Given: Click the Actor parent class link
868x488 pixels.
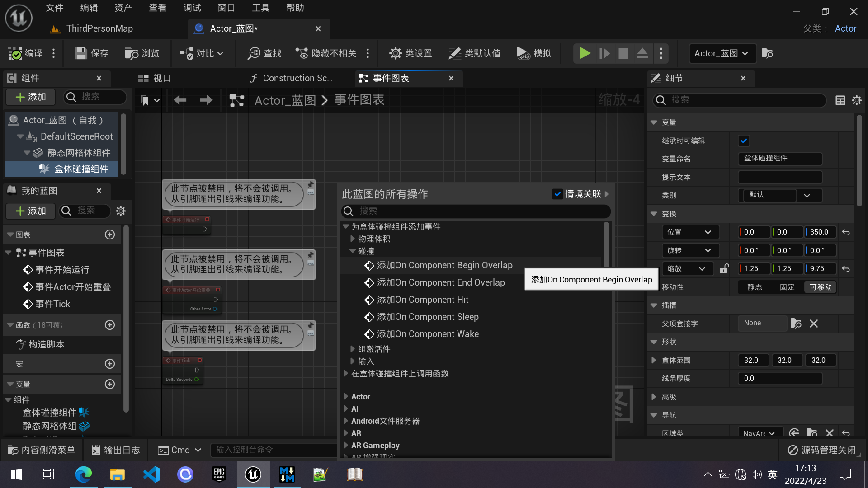Looking at the screenshot, I should click(x=845, y=28).
